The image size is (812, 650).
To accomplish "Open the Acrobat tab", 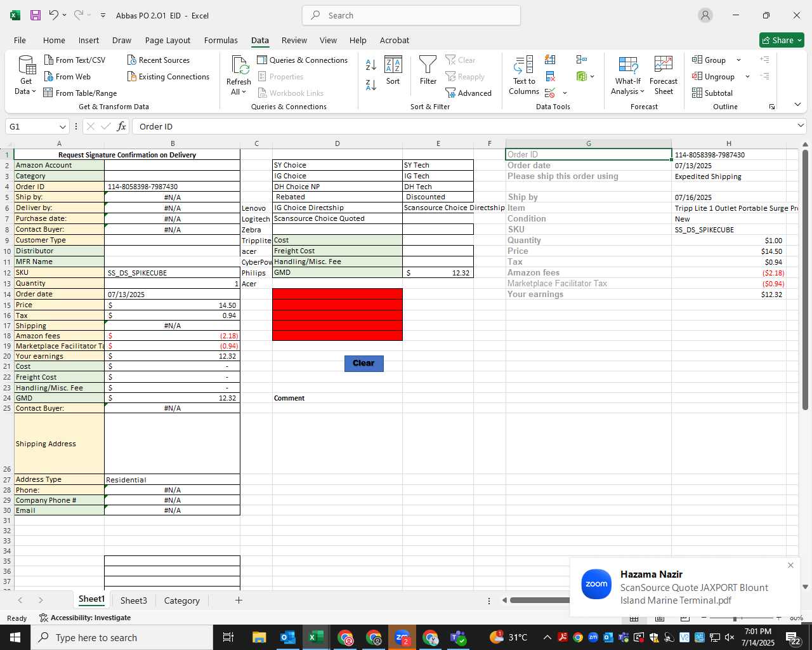I will pos(395,40).
